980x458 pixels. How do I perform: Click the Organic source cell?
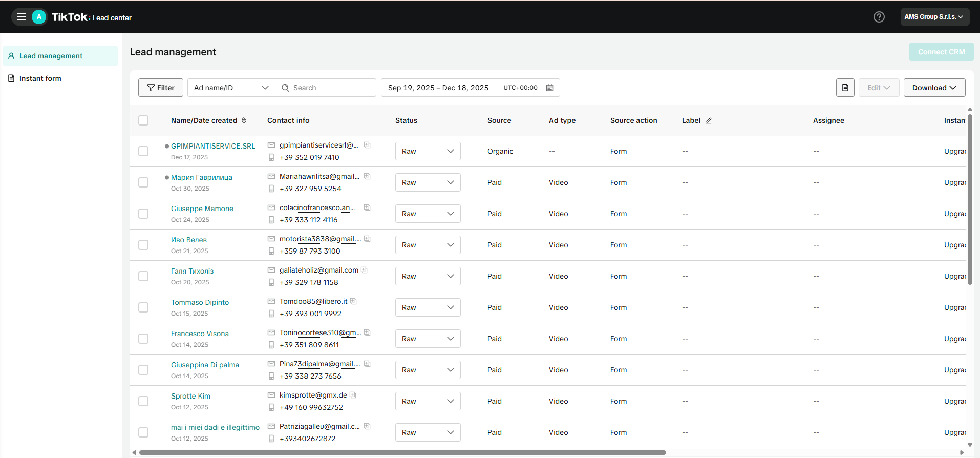click(x=500, y=151)
